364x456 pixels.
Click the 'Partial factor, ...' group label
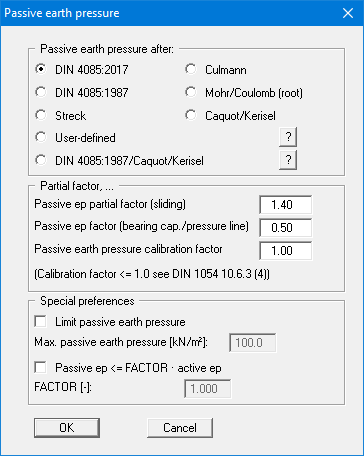[77, 186]
